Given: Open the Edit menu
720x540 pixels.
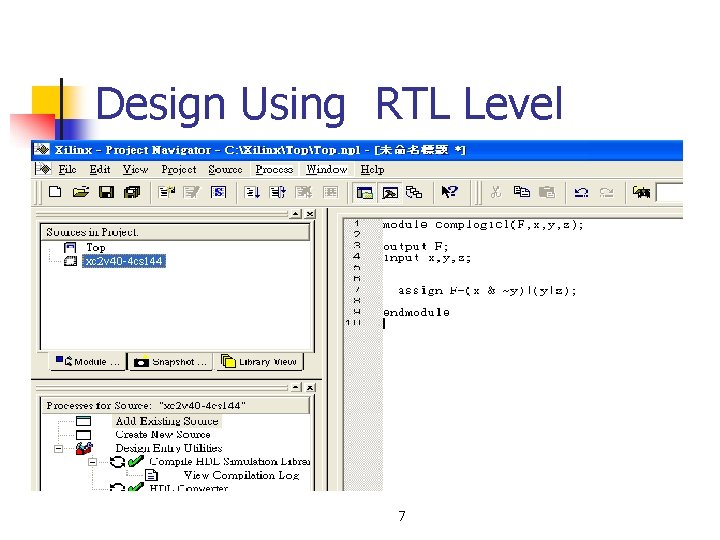Looking at the screenshot, I should point(100,169).
